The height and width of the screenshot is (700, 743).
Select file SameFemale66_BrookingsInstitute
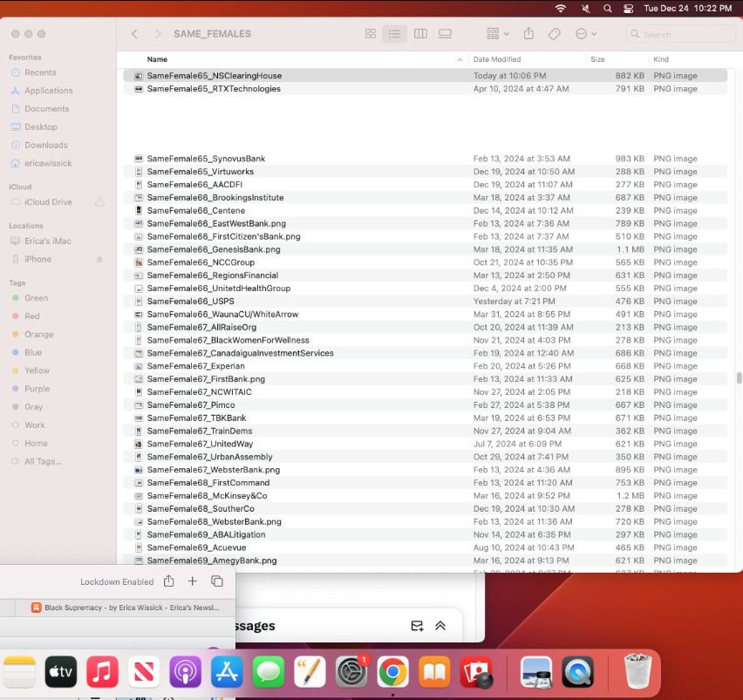pos(425,198)
